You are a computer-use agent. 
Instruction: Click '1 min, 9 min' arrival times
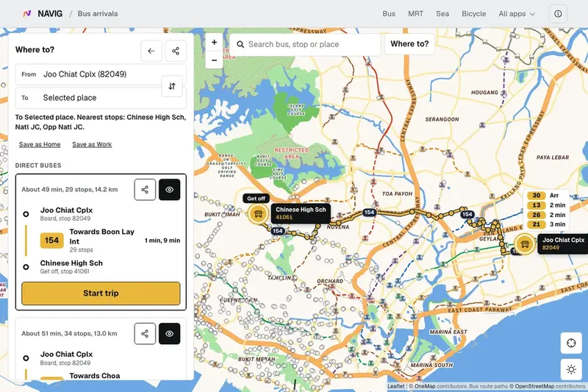(162, 240)
